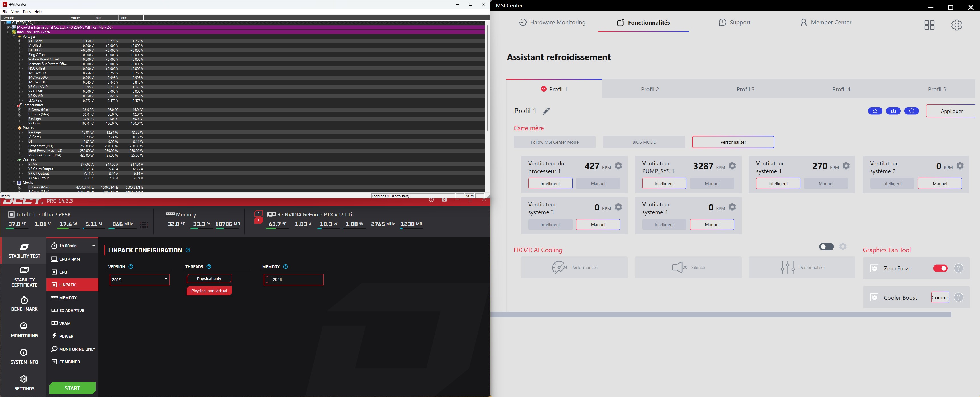This screenshot has width=980, height=397.
Task: Click the Appliquer button
Action: pos(951,111)
